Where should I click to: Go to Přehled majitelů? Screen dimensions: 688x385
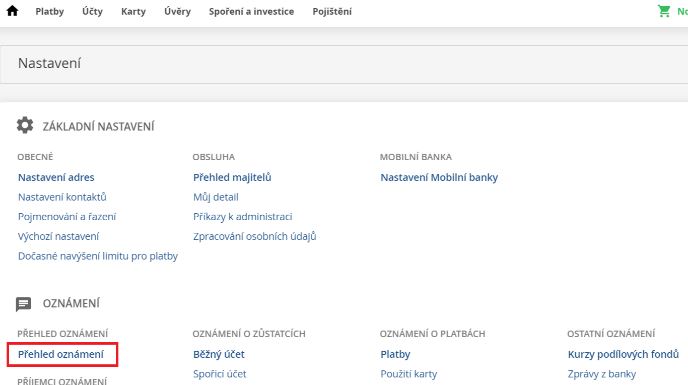232,177
